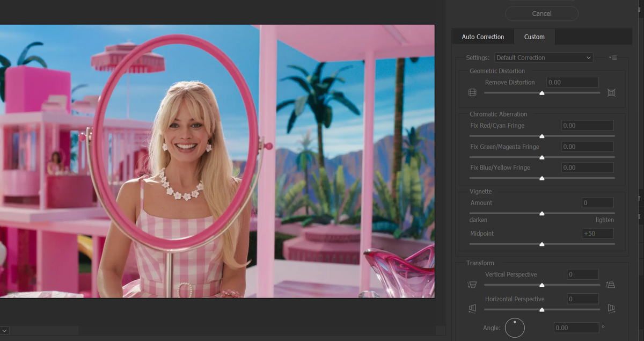Click the Fix Green/Magenta Fringe value field
The height and width of the screenshot is (341, 644).
587,147
